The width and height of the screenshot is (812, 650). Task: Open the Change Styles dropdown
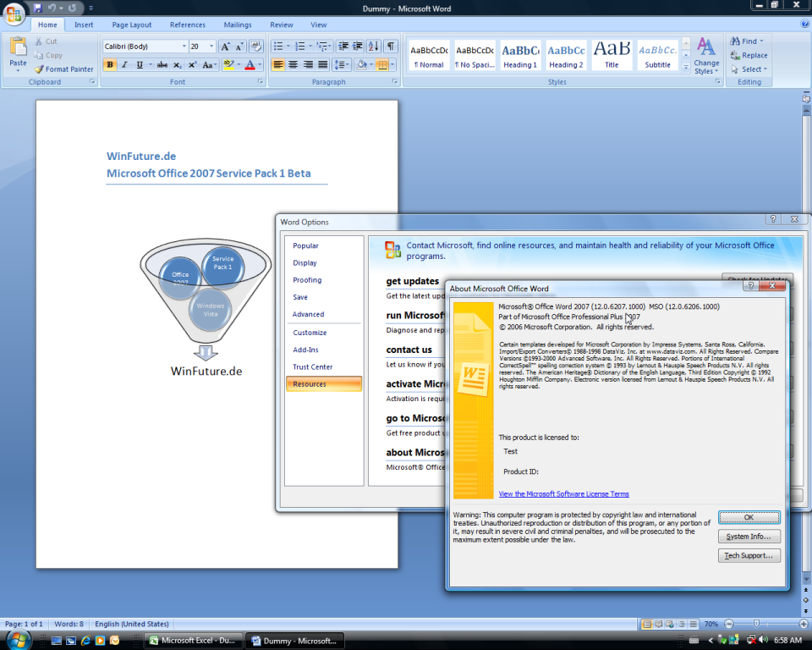[706, 56]
